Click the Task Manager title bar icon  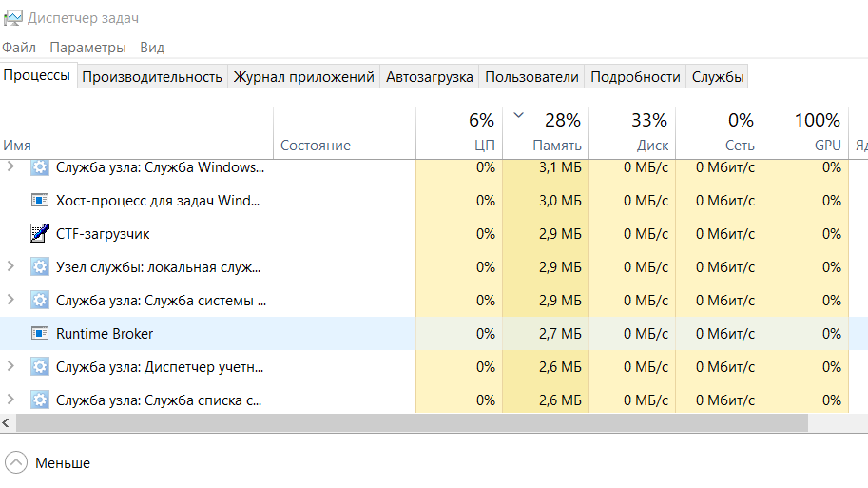(12, 17)
